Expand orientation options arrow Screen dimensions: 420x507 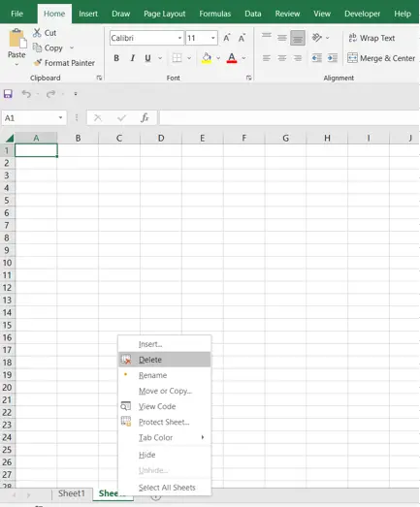[x=328, y=38]
